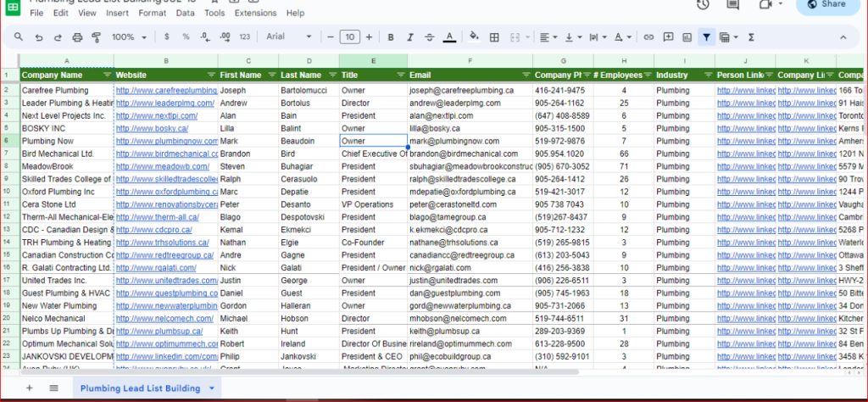The width and height of the screenshot is (868, 402).
Task: Start a meeting with camera icon
Action: (x=765, y=4)
